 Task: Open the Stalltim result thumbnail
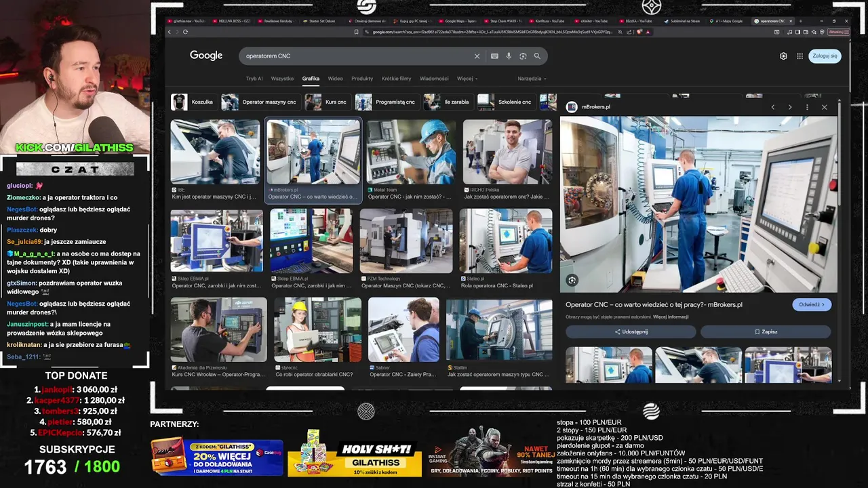(499, 329)
